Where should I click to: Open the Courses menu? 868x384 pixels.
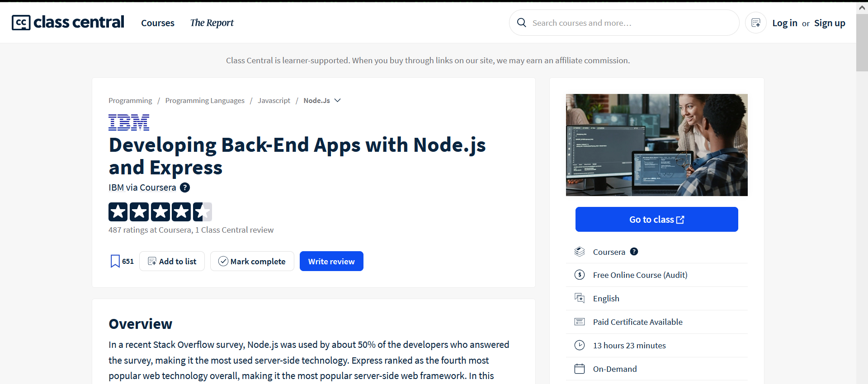[x=157, y=23]
